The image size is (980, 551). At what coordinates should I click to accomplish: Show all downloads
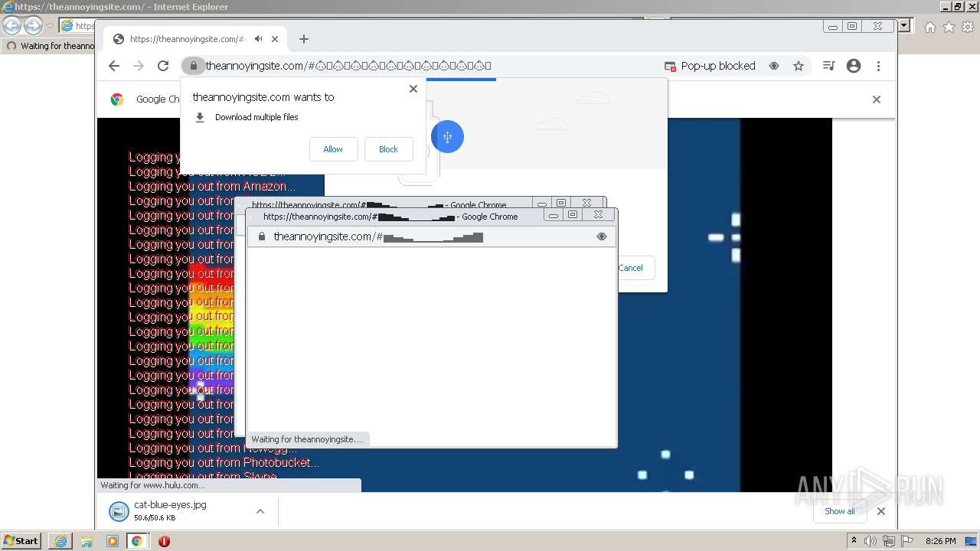coord(840,511)
